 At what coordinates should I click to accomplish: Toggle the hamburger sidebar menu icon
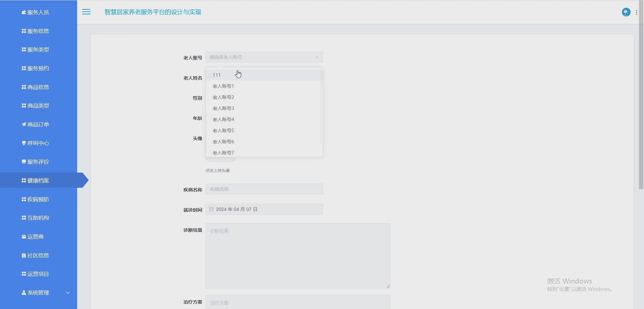[x=86, y=12]
